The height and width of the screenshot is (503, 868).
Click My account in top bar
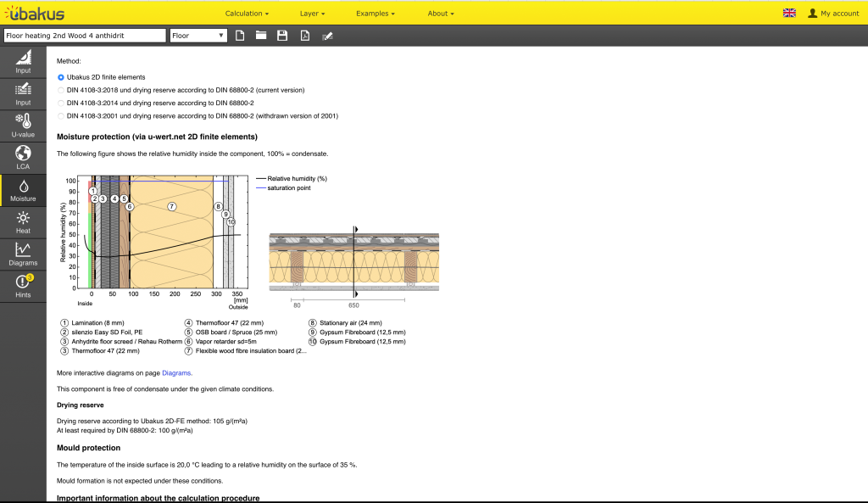pos(833,14)
